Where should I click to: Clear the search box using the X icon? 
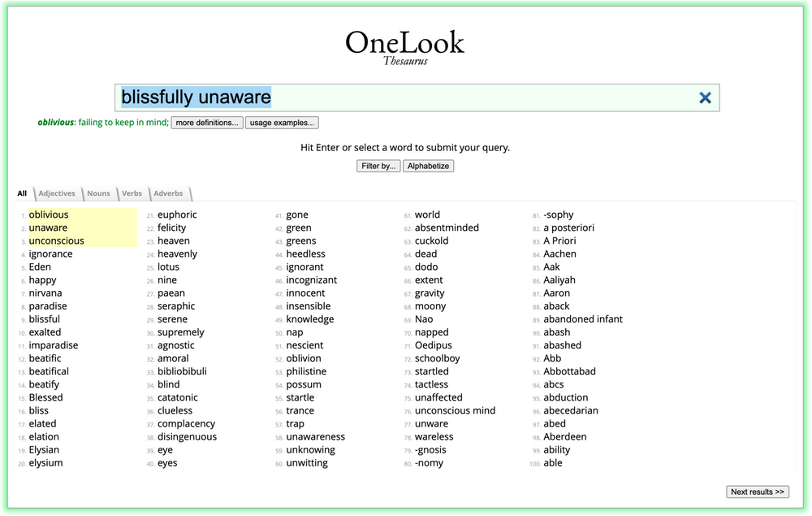click(705, 97)
